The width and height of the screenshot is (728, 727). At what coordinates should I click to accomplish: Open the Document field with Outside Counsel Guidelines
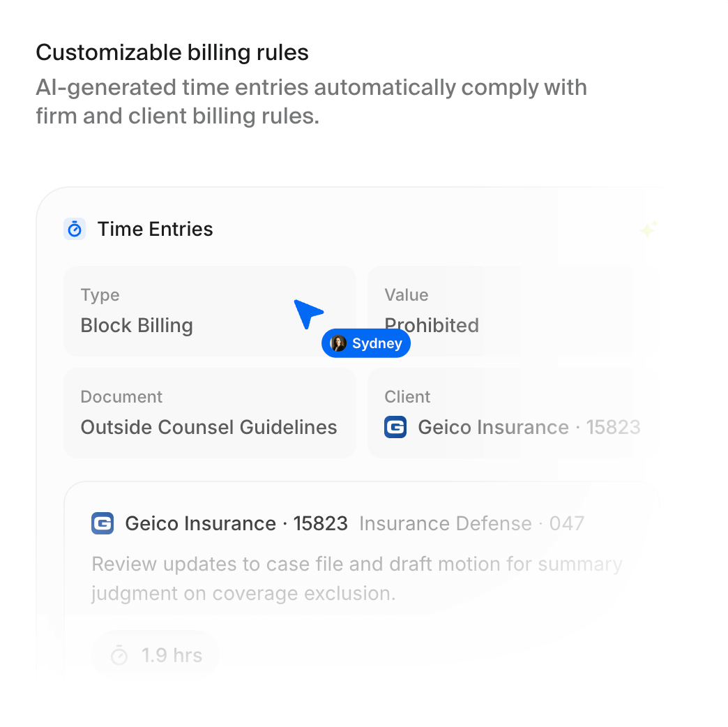click(209, 413)
